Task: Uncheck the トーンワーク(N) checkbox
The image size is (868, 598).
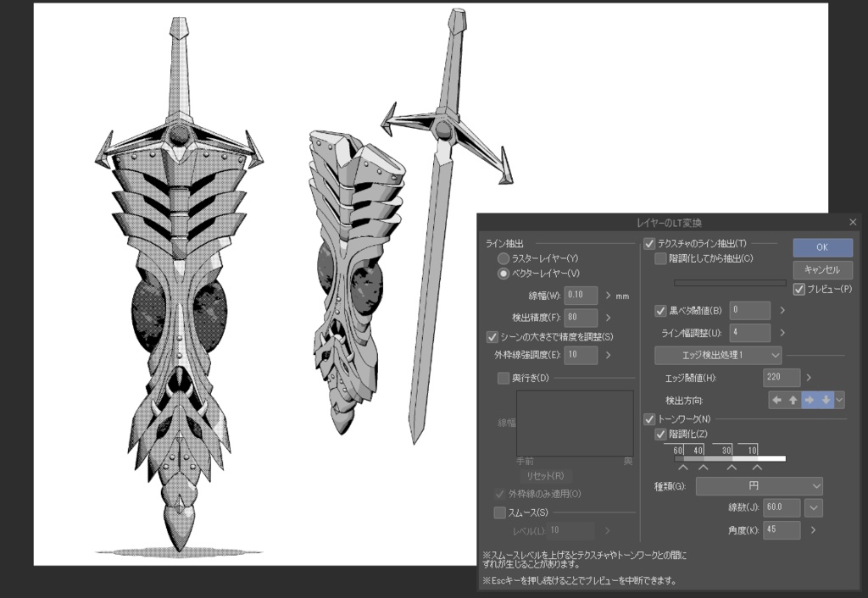Action: [649, 418]
